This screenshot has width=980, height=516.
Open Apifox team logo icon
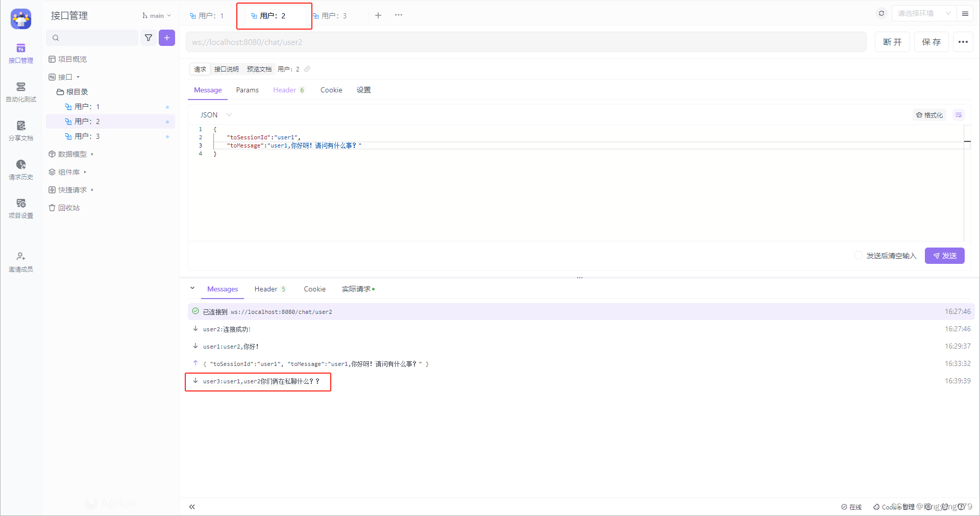tap(21, 19)
